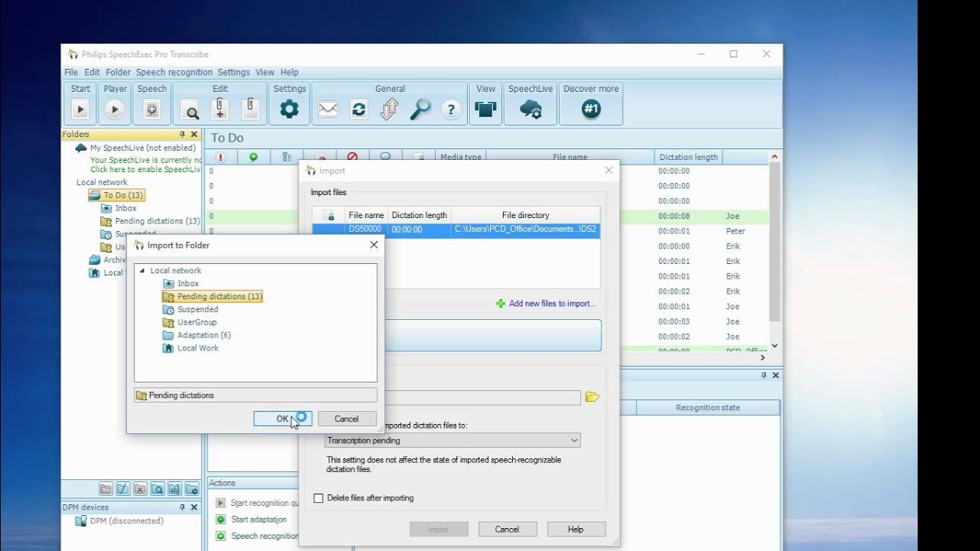The image size is (980, 551).
Task: Select Suspended folder in dialog tree
Action: click(191, 310)
